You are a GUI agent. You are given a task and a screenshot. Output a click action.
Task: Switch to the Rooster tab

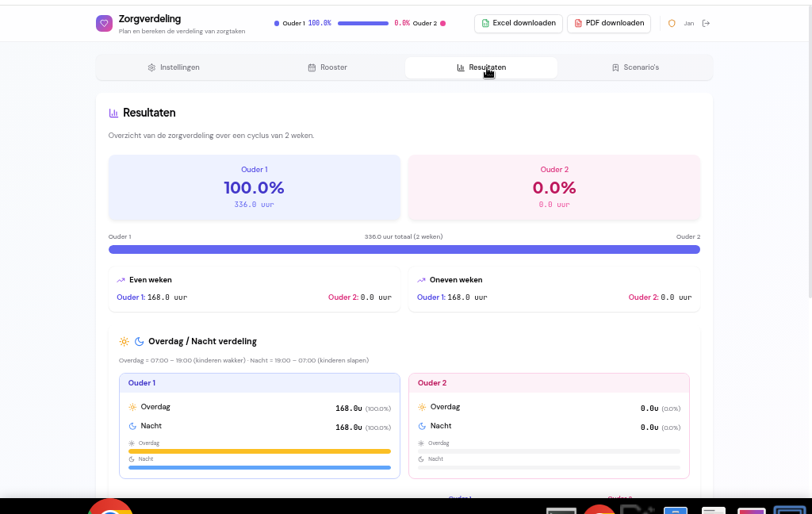click(327, 67)
